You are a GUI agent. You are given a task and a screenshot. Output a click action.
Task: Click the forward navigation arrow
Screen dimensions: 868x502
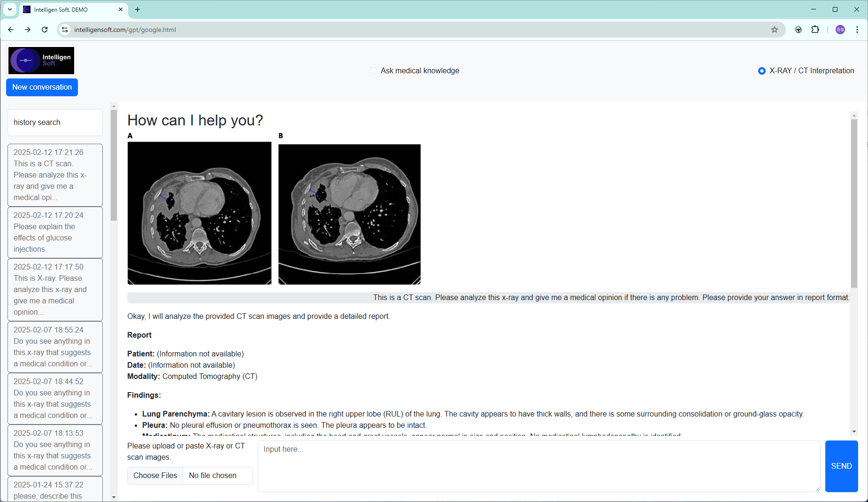coord(28,30)
